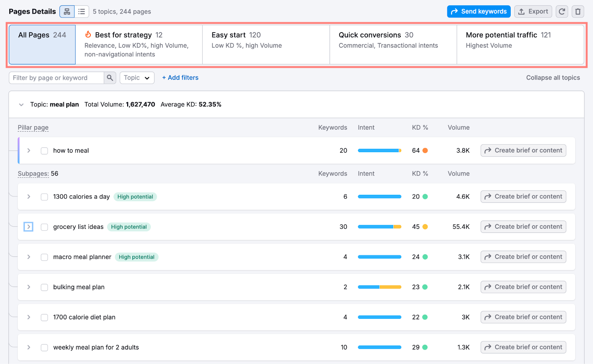Screen dimensions: 593x364
Task: Expand the grocery list ideas row
Action: point(29,227)
